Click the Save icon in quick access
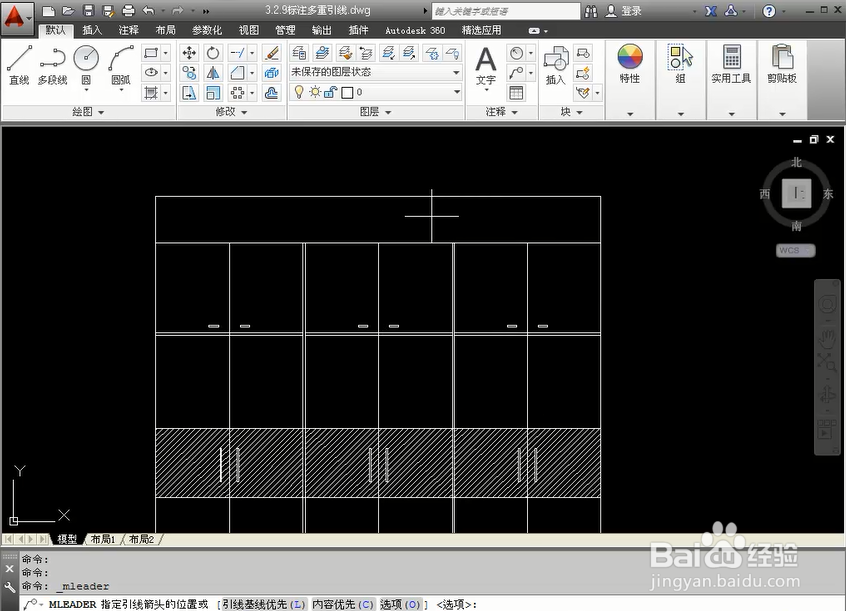Screen dimensions: 846x611 tap(88, 10)
